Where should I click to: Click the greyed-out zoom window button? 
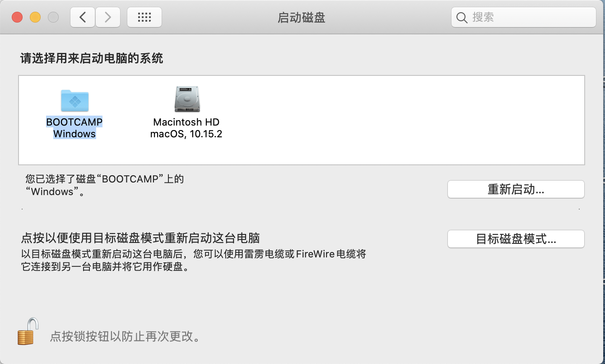[x=53, y=18]
